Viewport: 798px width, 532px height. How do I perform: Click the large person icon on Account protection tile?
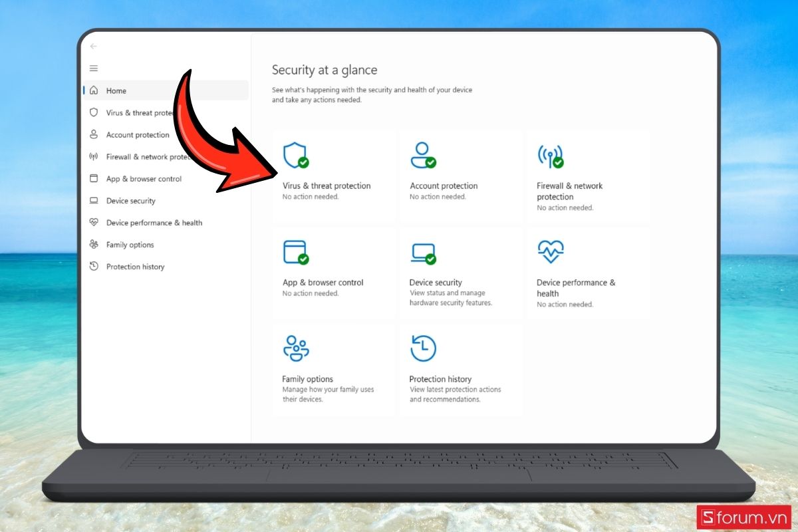click(423, 155)
